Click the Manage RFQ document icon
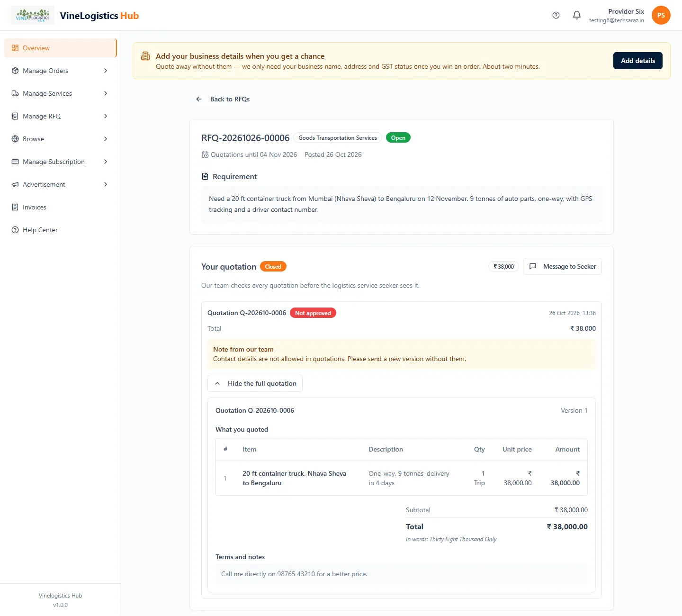 coord(15,116)
